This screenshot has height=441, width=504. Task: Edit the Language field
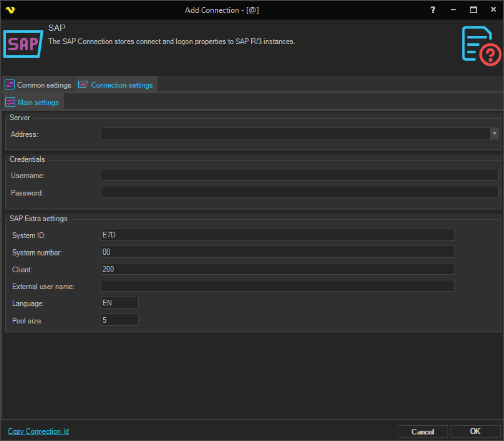[119, 303]
